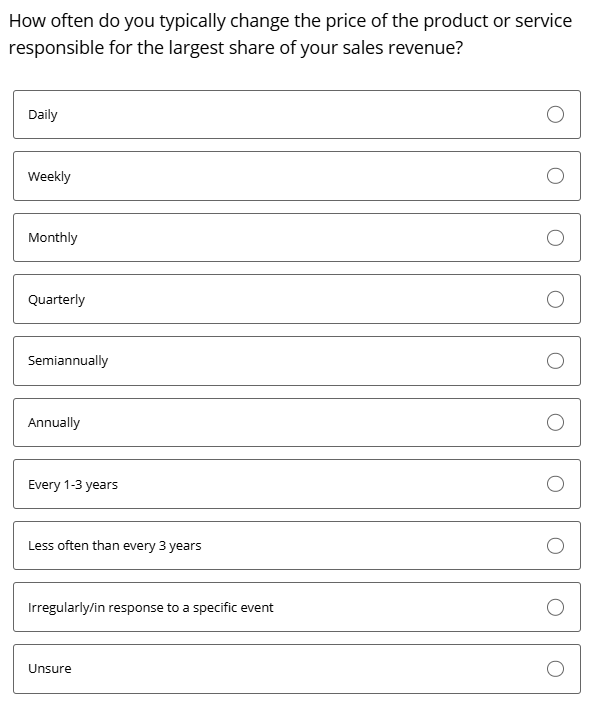Select the Unsure radio button
Image resolution: width=589 pixels, height=703 pixels.
[x=555, y=668]
